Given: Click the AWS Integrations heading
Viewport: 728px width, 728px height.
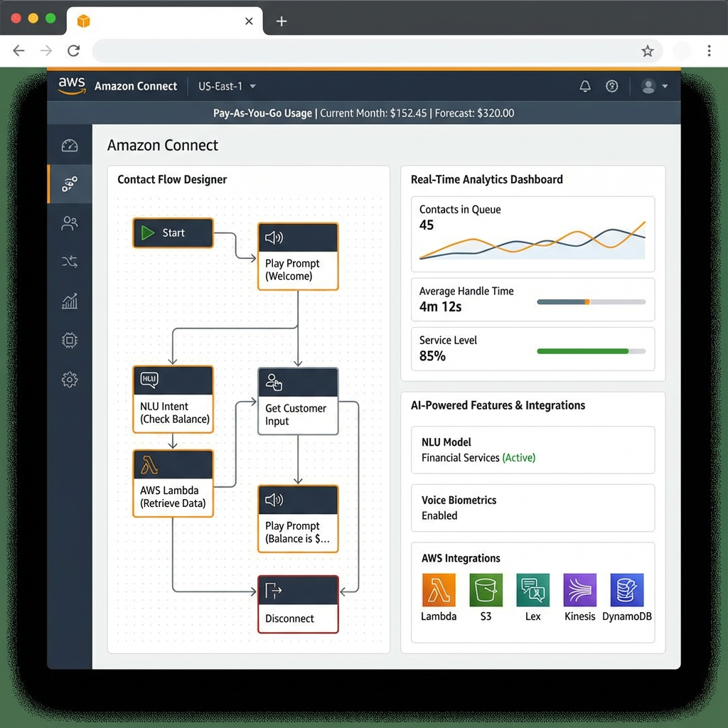Looking at the screenshot, I should tap(461, 558).
